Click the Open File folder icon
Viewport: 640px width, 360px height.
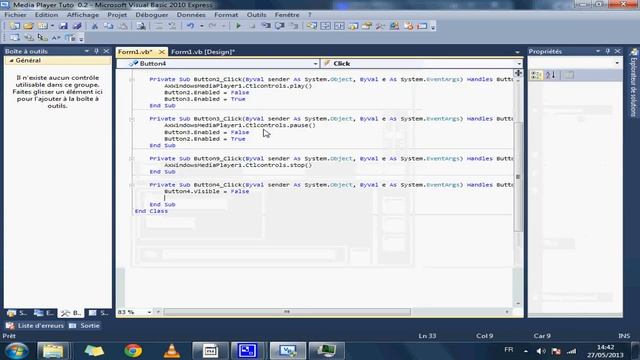click(x=28, y=26)
